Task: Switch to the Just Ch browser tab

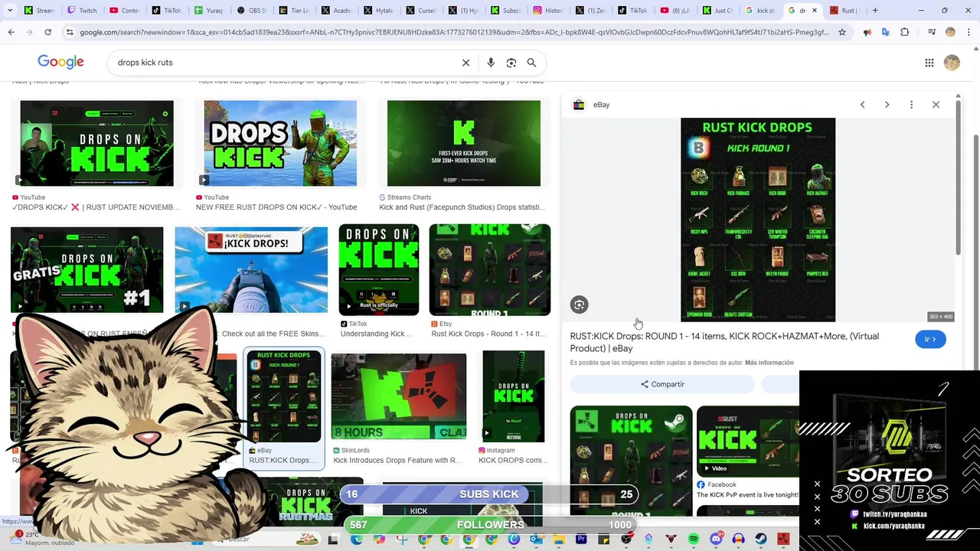Action: (x=717, y=11)
